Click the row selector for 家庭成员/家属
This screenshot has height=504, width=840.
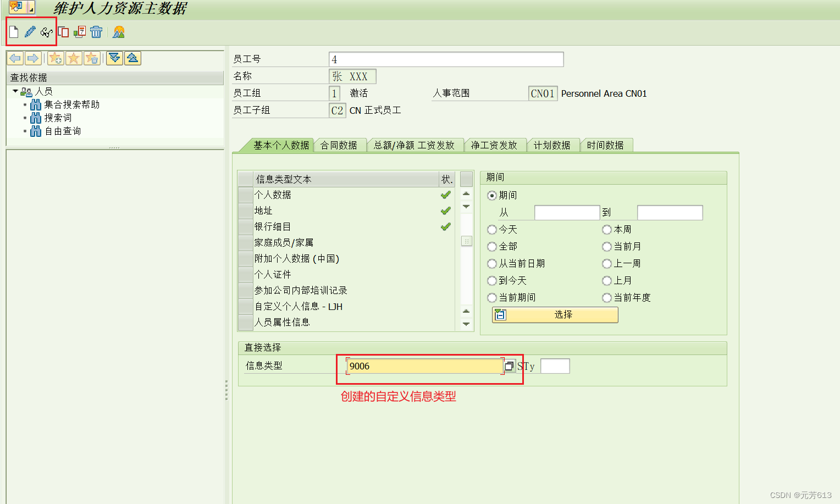245,242
